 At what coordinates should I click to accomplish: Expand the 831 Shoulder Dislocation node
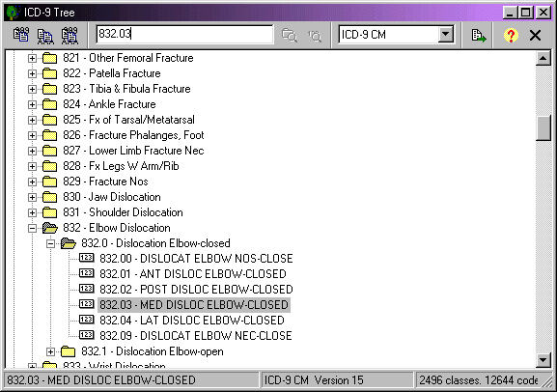click(32, 212)
